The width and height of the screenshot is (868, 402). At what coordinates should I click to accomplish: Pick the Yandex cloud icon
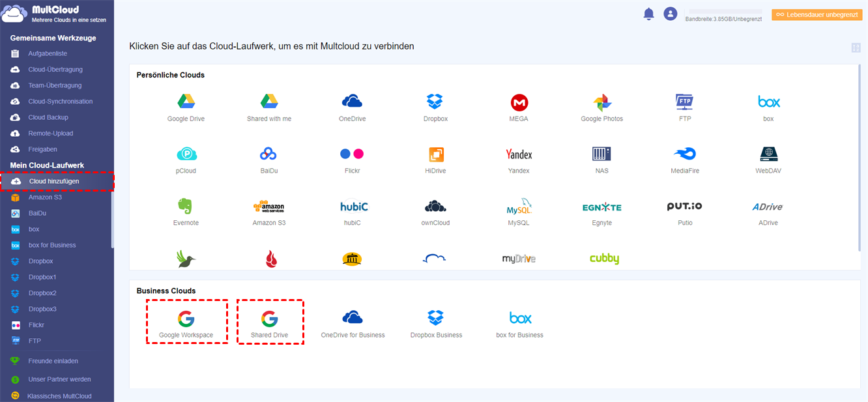[519, 154]
